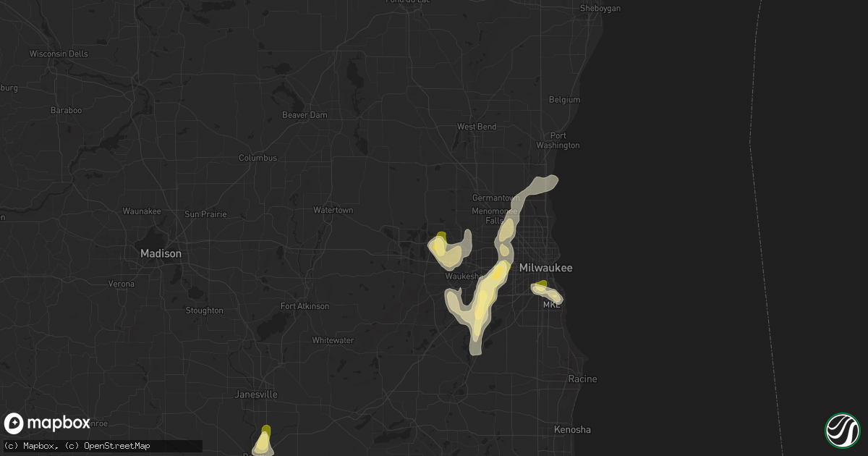Viewport: 868px width, 456px height.
Task: Select the Fort Atkinson label
Action: coord(305,306)
